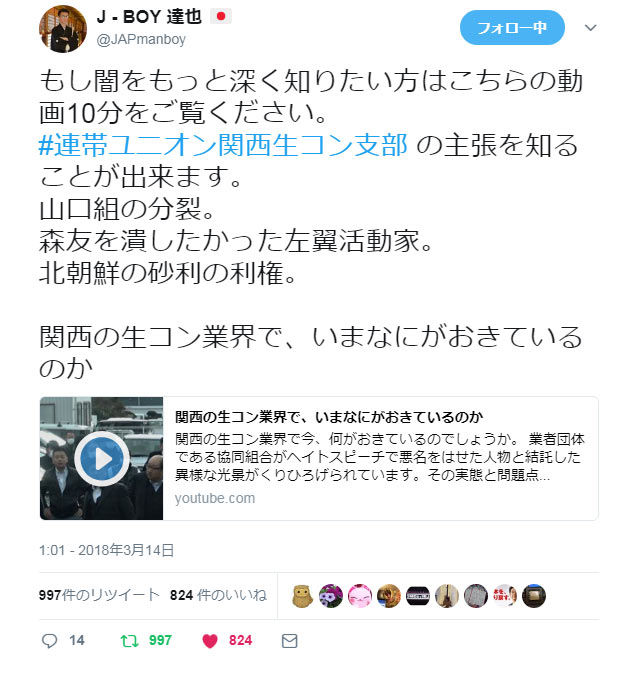This screenshot has width=629, height=681.
Task: Click the red heart like icon
Action: pos(210,641)
